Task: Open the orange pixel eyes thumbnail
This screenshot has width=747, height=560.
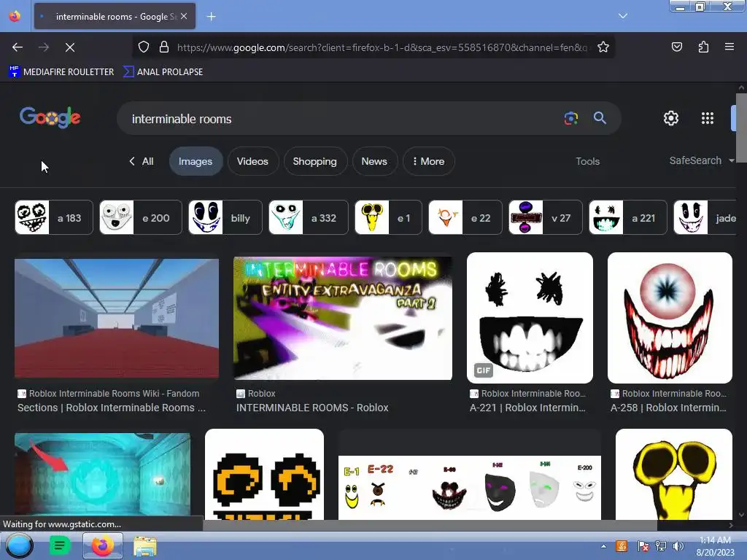Action: 264,474
